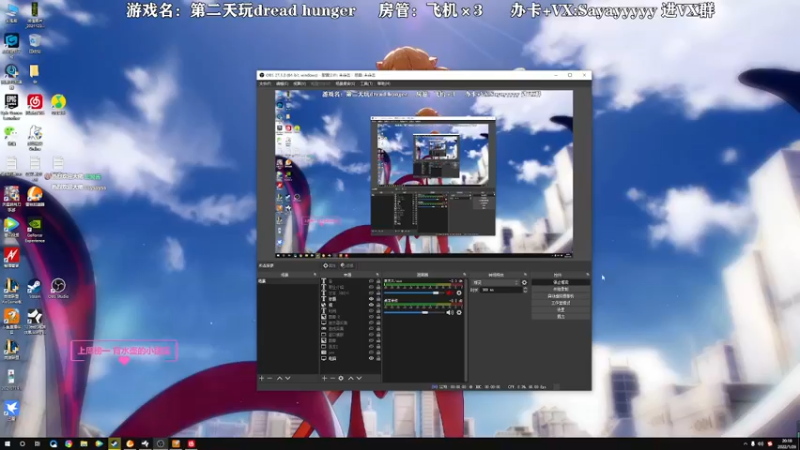This screenshot has width=800, height=450.
Task: Open the NetEase Cloud Music desktop icon
Action: [x=35, y=104]
